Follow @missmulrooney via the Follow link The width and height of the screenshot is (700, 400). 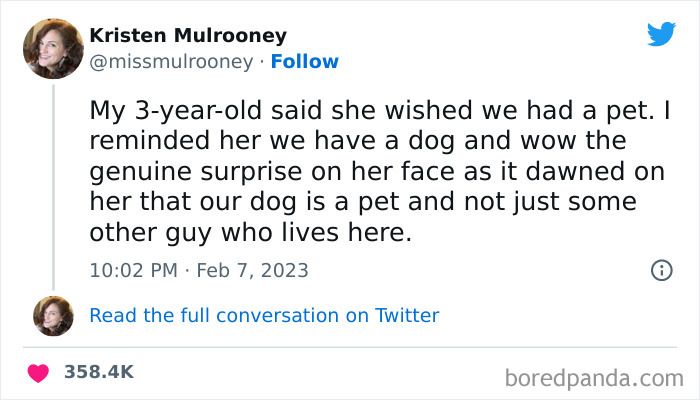(x=308, y=61)
